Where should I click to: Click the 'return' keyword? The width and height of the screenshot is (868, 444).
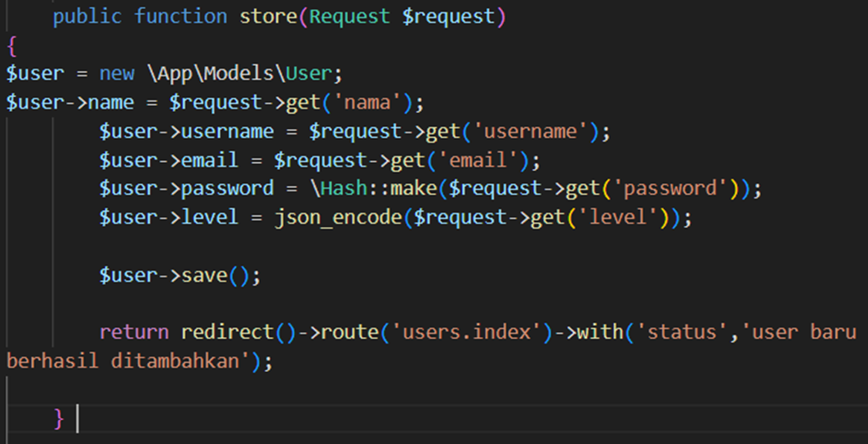[134, 332]
